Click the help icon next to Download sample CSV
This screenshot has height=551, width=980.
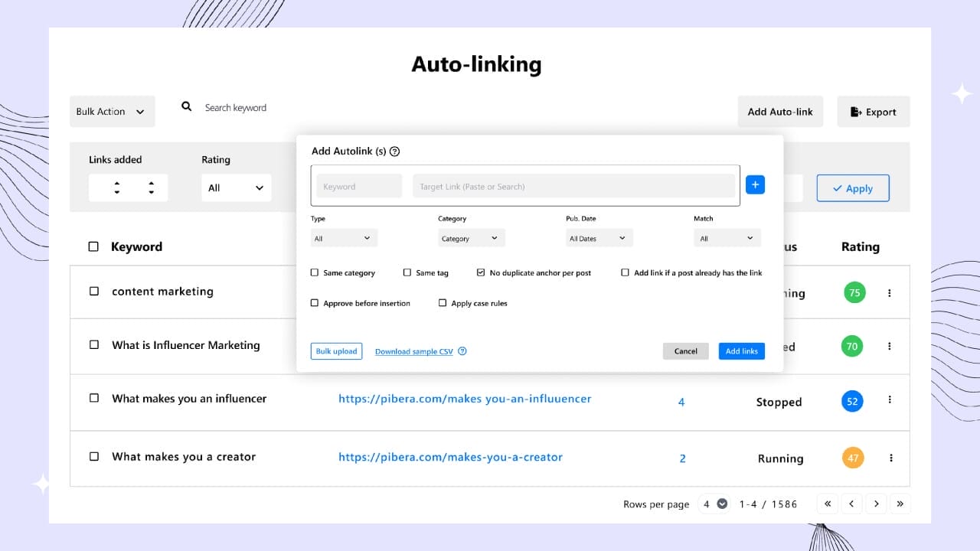pyautogui.click(x=462, y=351)
